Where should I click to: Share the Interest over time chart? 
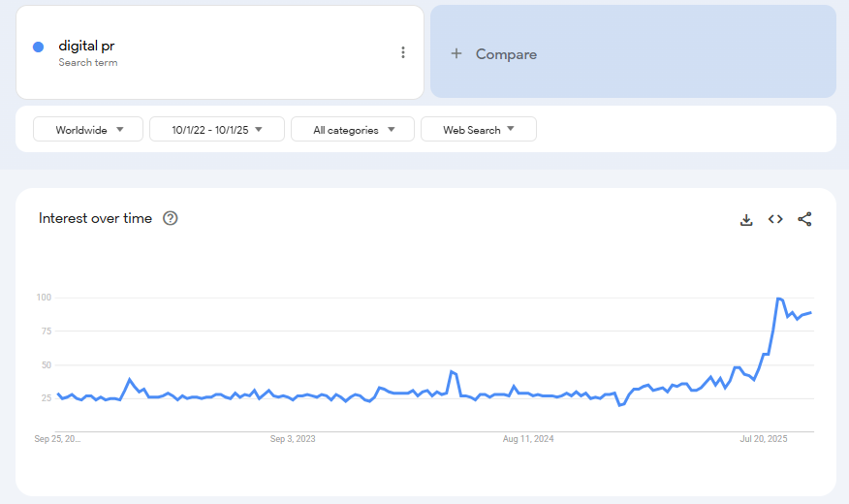804,219
